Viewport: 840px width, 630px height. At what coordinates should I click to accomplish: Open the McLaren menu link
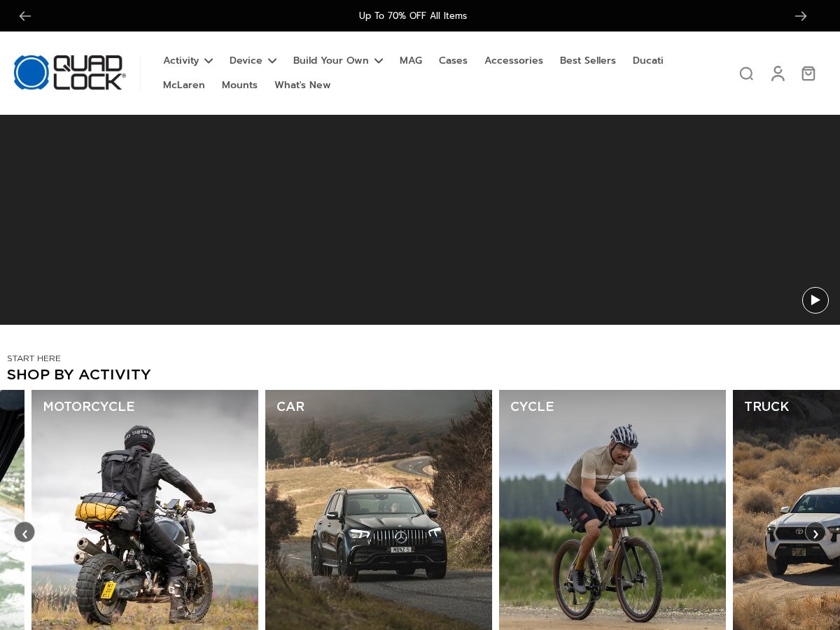[184, 85]
